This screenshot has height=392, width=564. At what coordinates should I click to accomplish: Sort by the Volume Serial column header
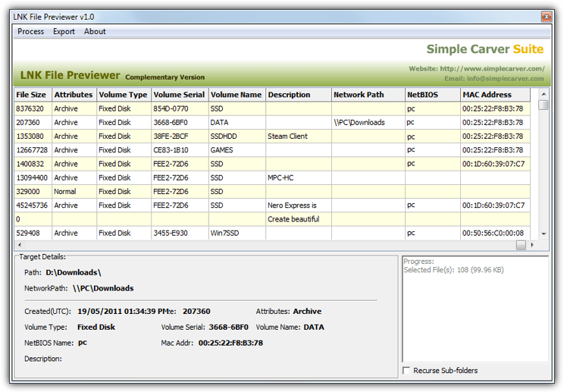180,95
